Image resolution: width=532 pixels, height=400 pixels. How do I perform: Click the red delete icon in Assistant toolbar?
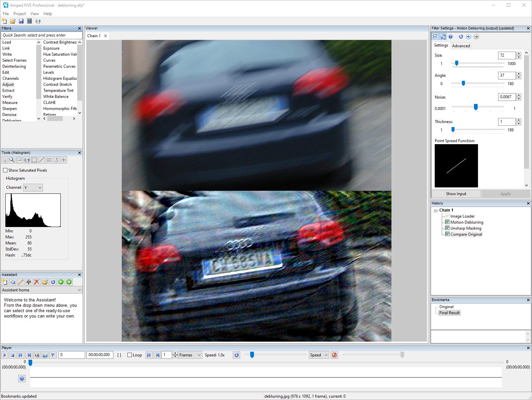click(37, 282)
